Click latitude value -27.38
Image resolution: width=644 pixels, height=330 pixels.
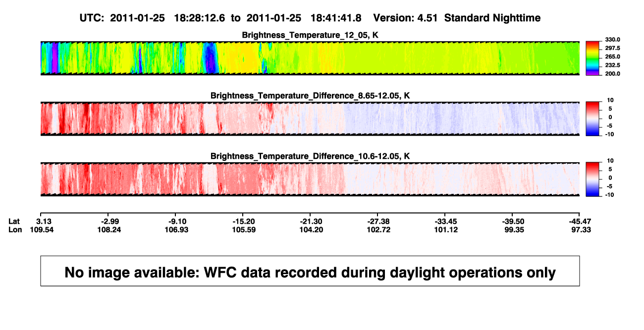(377, 221)
